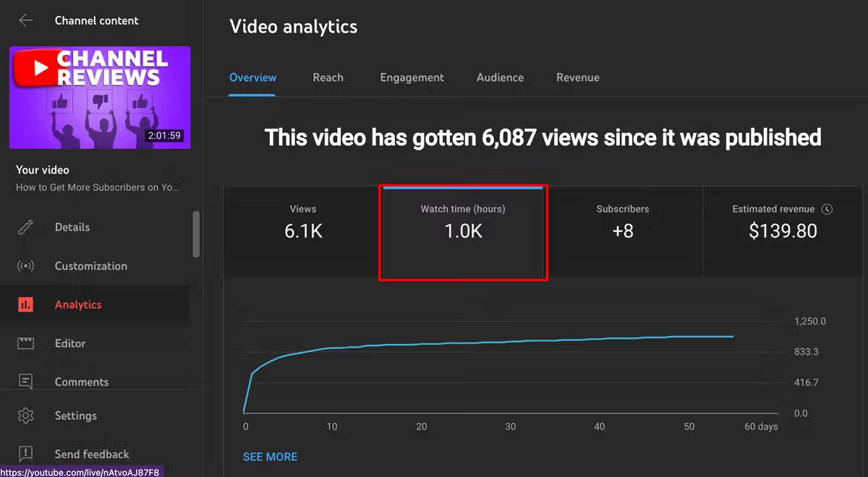The width and height of the screenshot is (868, 477).
Task: Open the video Editor icon
Action: coord(25,343)
